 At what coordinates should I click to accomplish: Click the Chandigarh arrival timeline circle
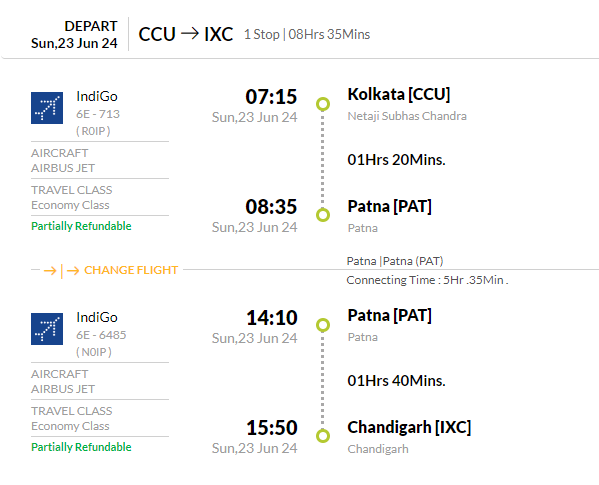[323, 436]
